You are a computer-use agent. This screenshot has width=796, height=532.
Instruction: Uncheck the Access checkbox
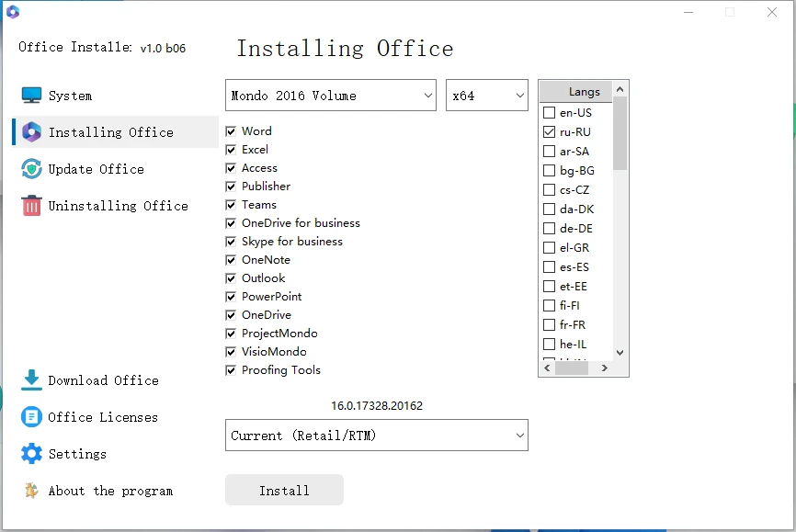coord(231,168)
